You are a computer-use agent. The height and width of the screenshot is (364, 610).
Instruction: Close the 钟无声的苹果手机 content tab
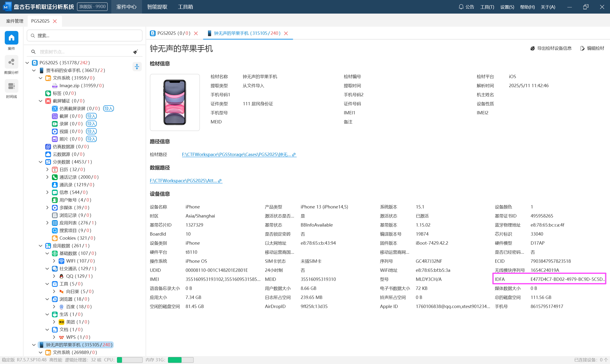point(286,33)
